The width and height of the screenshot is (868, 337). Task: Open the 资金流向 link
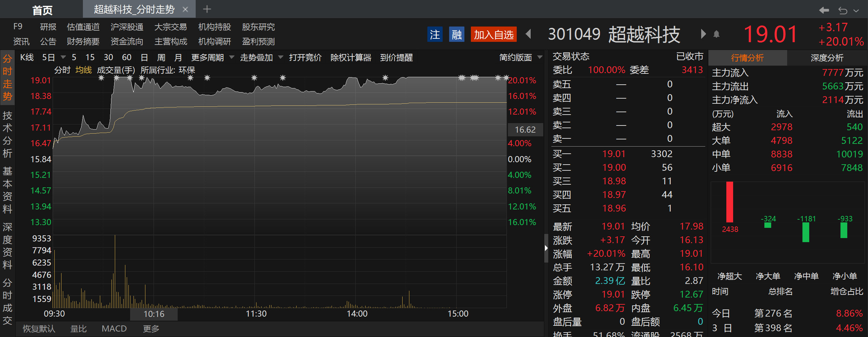tap(127, 41)
